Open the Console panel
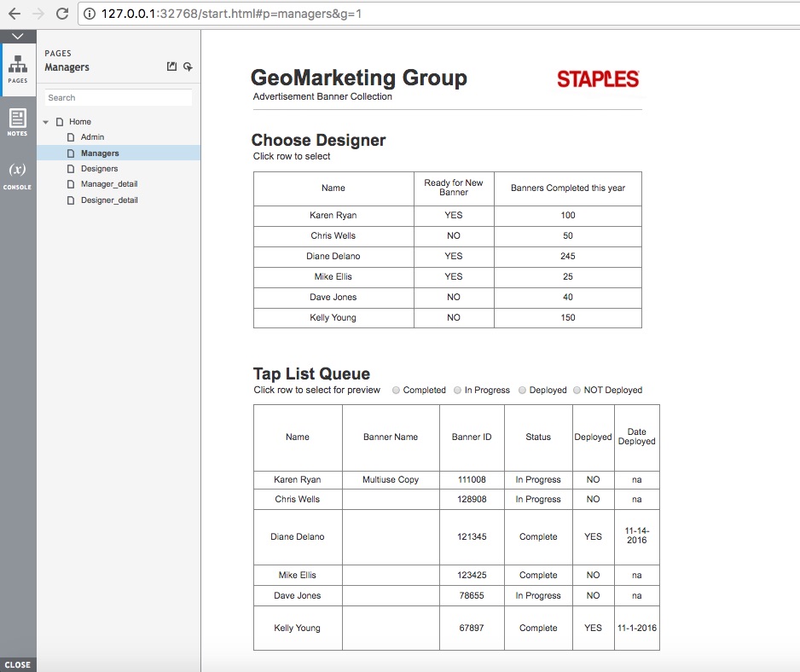This screenshot has height=672, width=800. coord(18,175)
